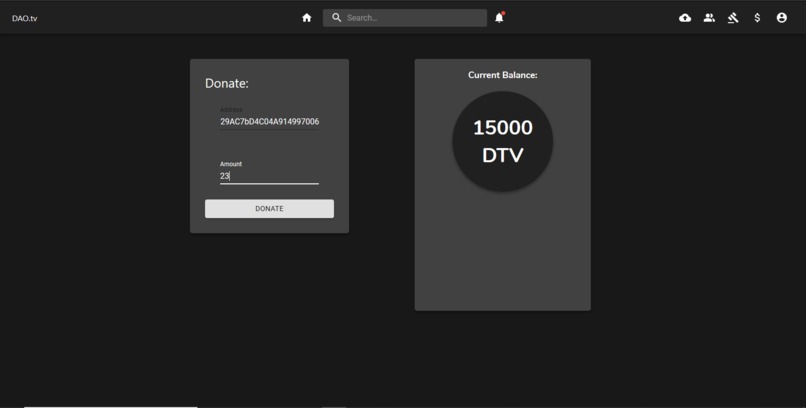Open the dollar wallet icon
Image resolution: width=806 pixels, height=408 pixels.
(757, 18)
